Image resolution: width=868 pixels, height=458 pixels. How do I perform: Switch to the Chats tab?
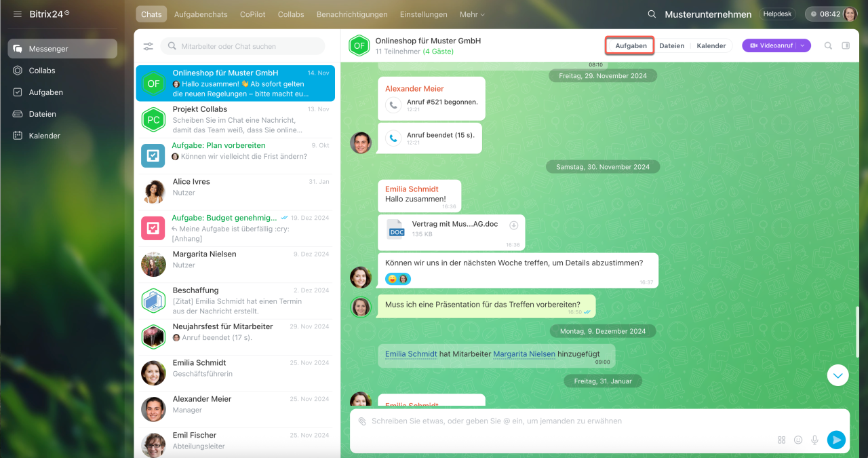pyautogui.click(x=151, y=14)
